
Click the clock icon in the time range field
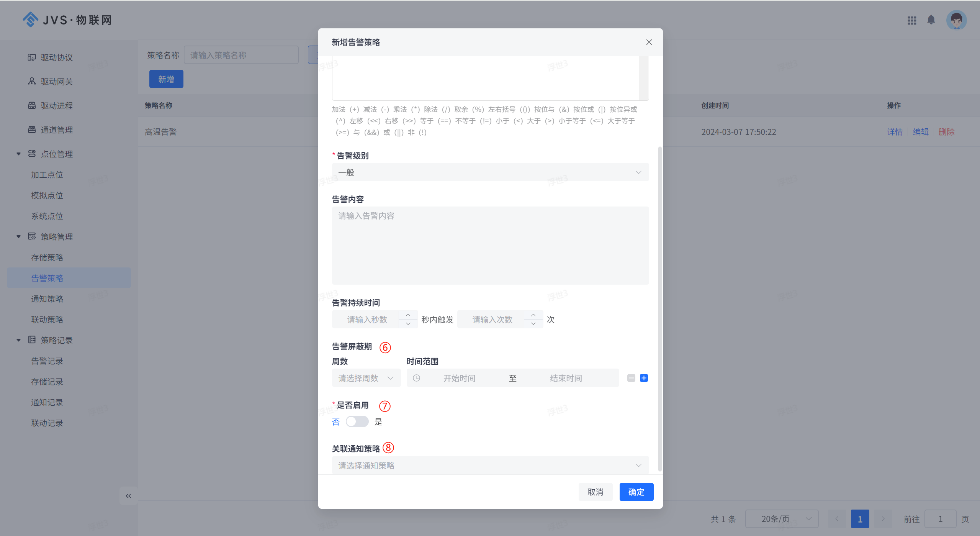click(x=417, y=378)
